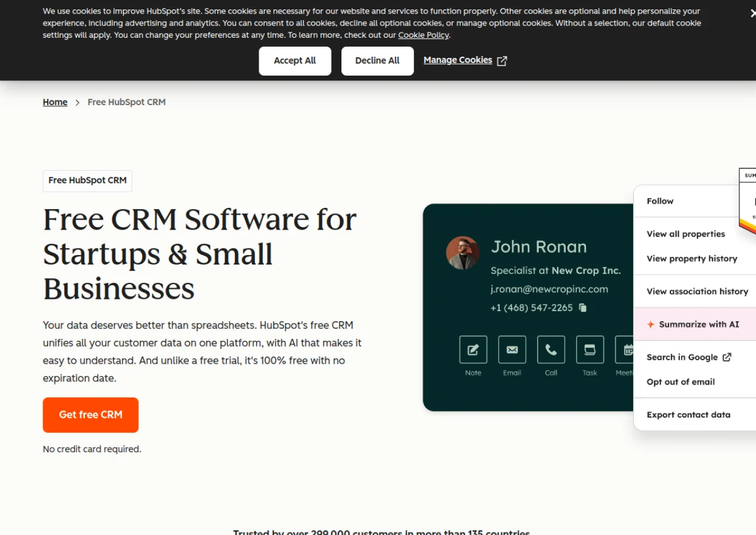
Task: Open the Cookie Policy link
Action: (423, 35)
